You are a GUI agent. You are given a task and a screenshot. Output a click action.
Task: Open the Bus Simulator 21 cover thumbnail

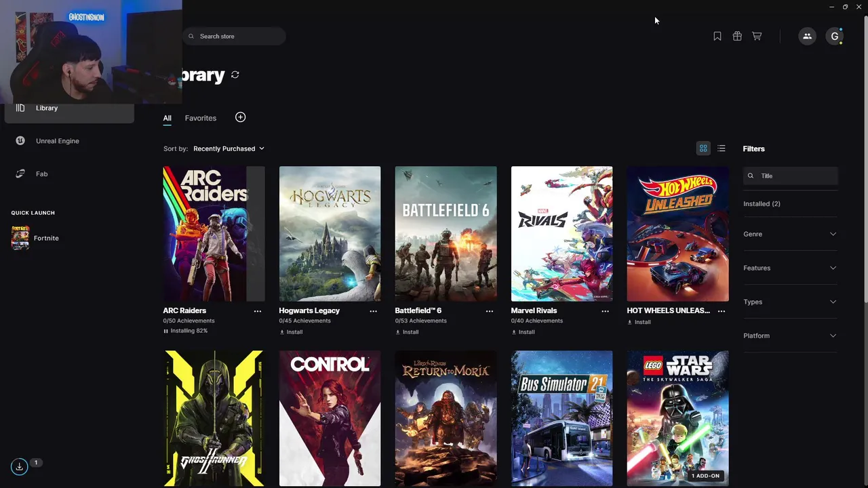(x=561, y=418)
